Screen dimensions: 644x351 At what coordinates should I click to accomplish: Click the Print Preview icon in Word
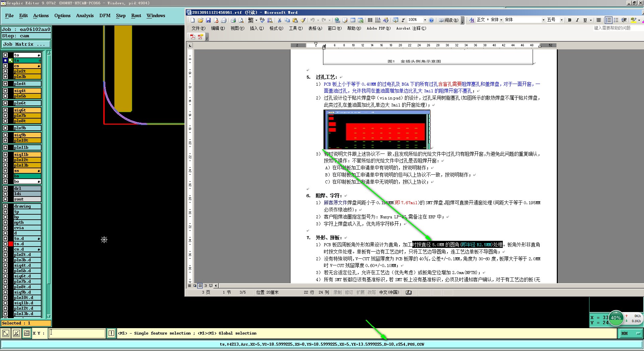[x=241, y=20]
